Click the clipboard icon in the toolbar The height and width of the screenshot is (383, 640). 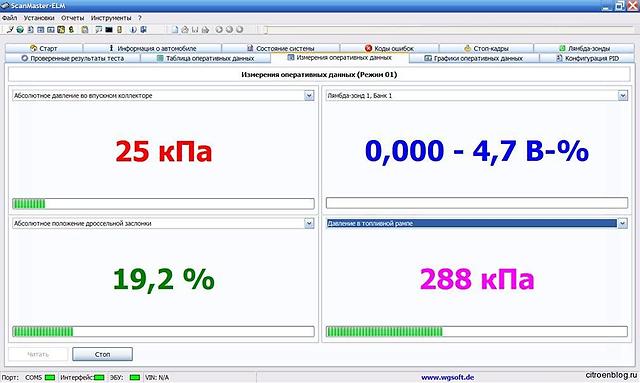(x=85, y=29)
